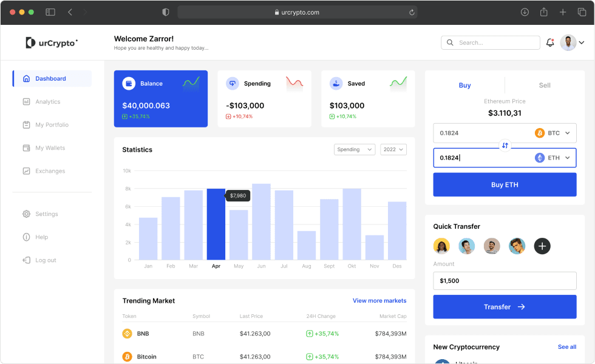This screenshot has height=364, width=595.
Task: Expand the user profile menu chevron
Action: coord(582,42)
